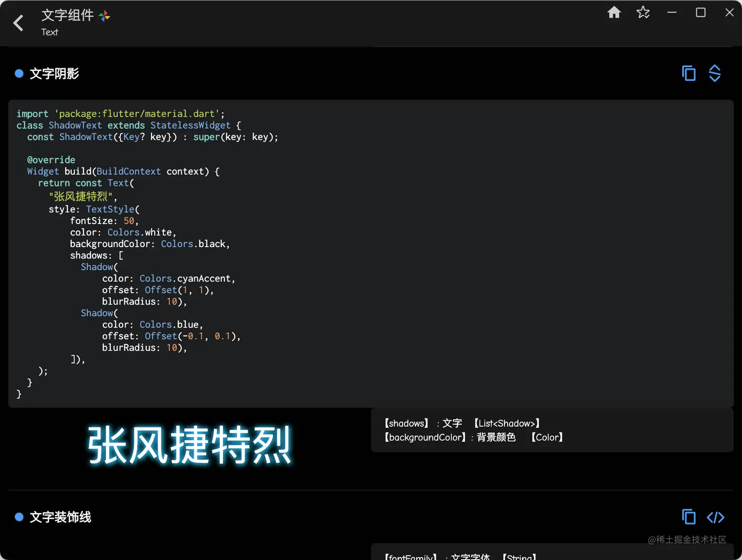742x560 pixels.
Task: Click the 文字装饰线 section heading
Action: [x=60, y=517]
